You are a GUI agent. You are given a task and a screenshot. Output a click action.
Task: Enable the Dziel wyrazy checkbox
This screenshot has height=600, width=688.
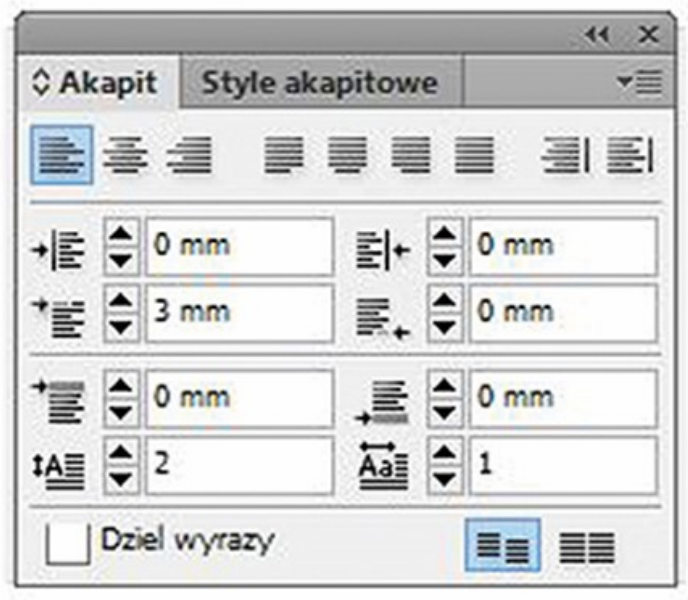[x=68, y=545]
